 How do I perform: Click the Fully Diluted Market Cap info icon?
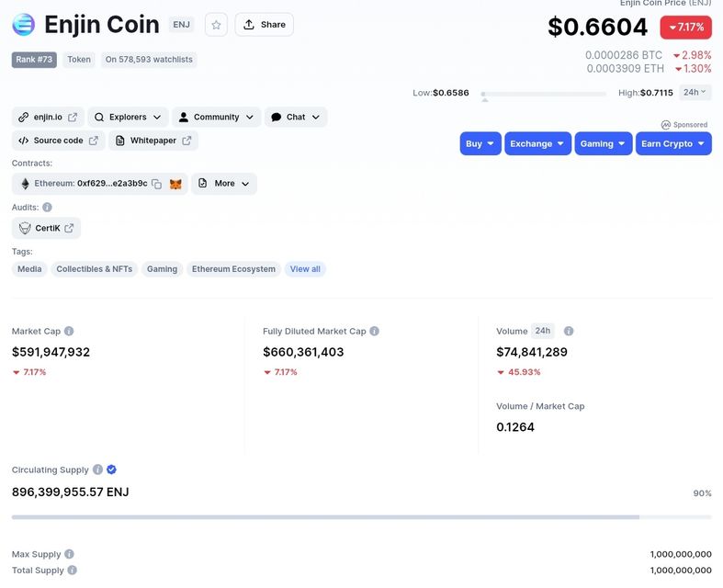[374, 332]
